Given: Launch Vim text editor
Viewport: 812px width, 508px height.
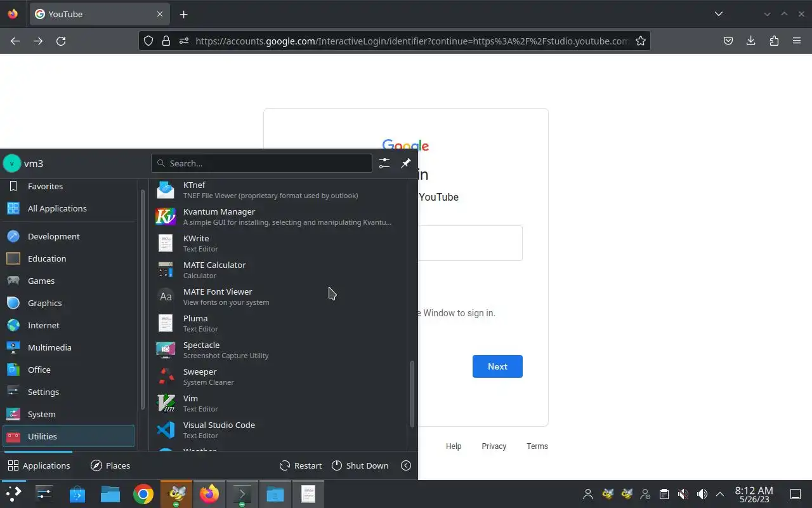Looking at the screenshot, I should tap(278, 403).
